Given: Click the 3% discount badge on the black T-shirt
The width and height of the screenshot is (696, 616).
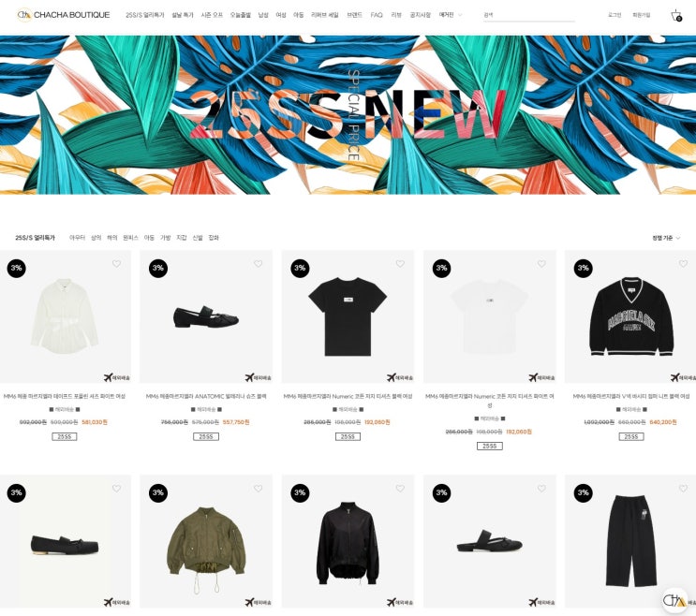Looking at the screenshot, I should (300, 268).
